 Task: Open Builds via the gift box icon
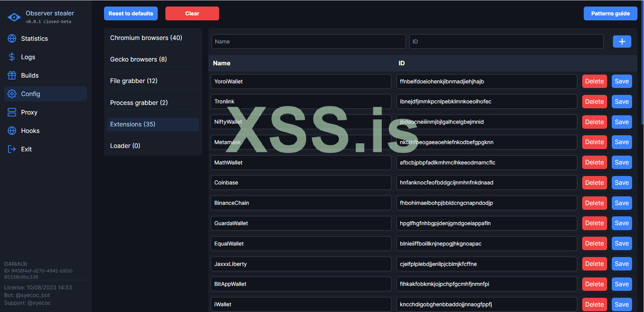pos(12,75)
